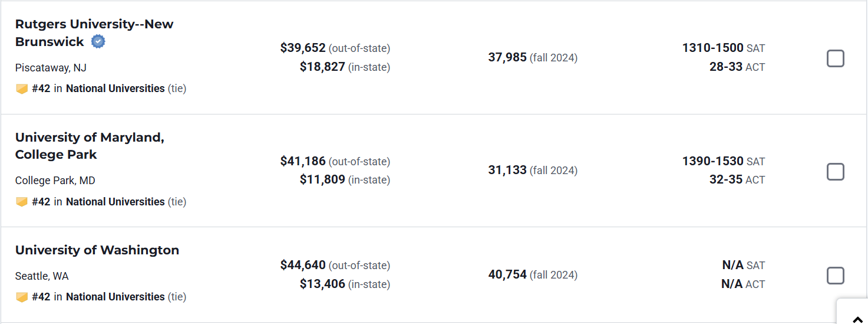Click Maryland in-state tuition $11,809

(x=322, y=179)
